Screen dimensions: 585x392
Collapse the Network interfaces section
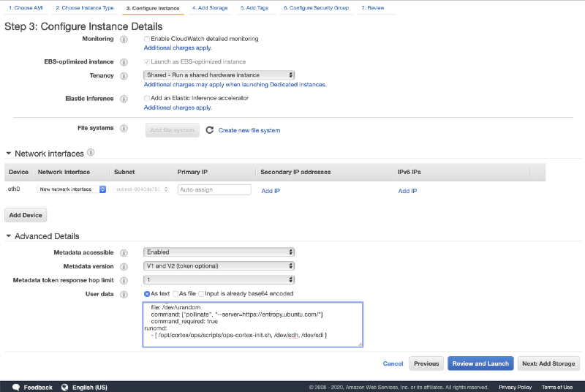tap(9, 154)
